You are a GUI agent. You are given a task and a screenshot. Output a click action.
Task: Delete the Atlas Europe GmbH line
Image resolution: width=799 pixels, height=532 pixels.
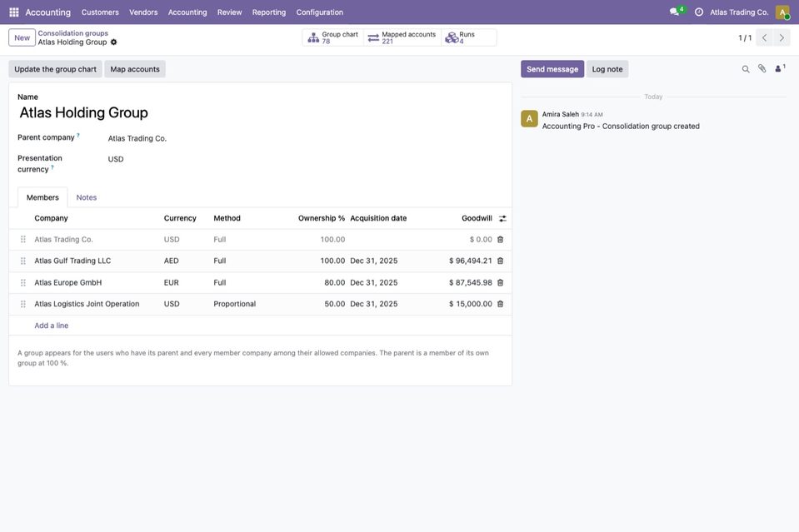(501, 282)
